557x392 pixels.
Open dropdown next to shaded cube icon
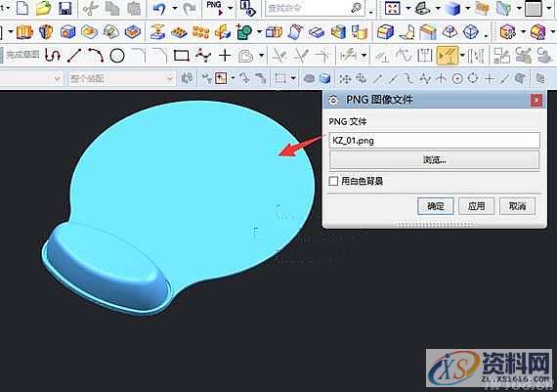(468, 8)
